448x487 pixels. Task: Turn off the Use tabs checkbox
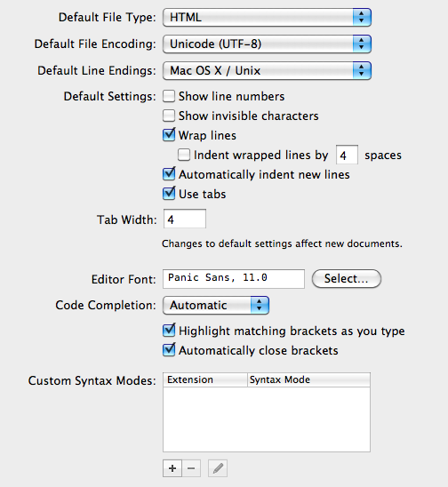[169, 194]
